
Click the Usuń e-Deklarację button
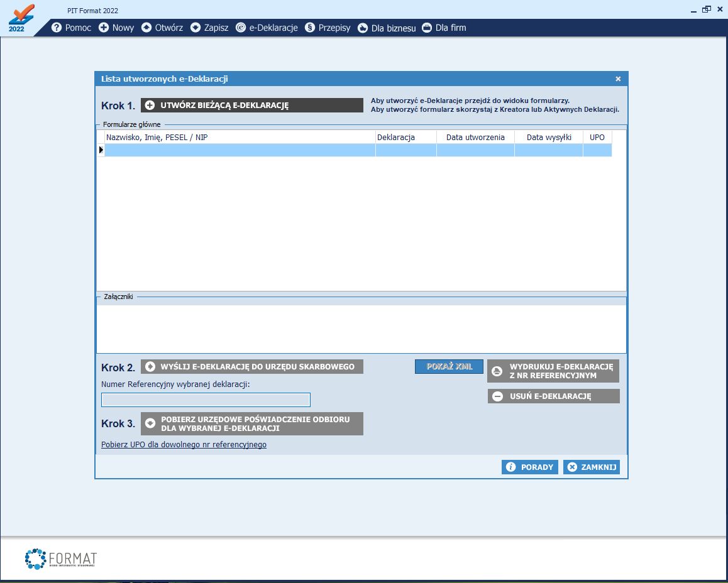click(x=553, y=396)
